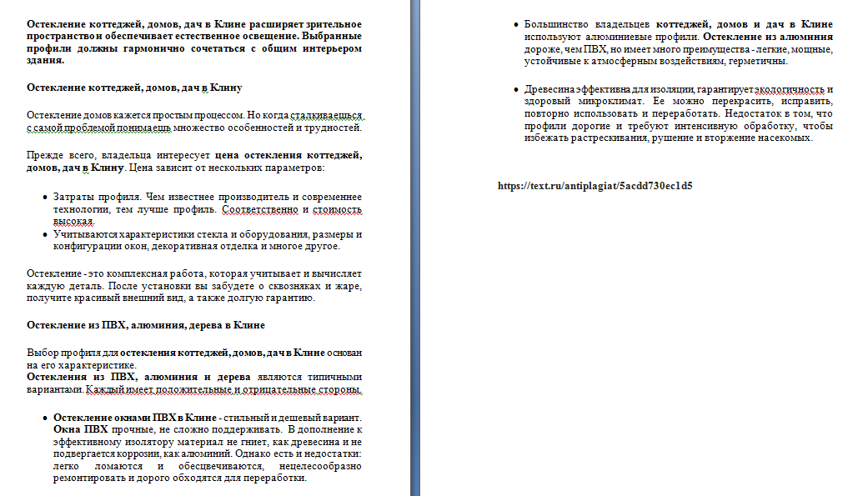Click bullet starting 'Учитываются характеристики стекла'

click(207, 240)
